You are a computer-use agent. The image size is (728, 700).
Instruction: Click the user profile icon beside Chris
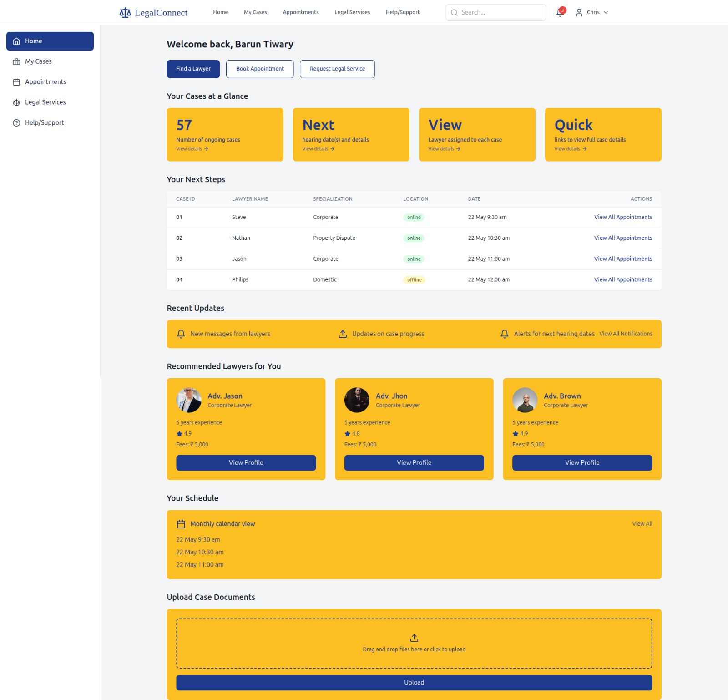click(579, 13)
